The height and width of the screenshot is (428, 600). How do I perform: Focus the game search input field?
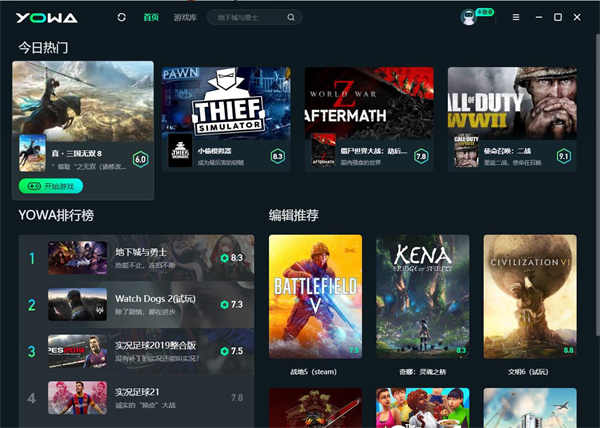(x=254, y=17)
